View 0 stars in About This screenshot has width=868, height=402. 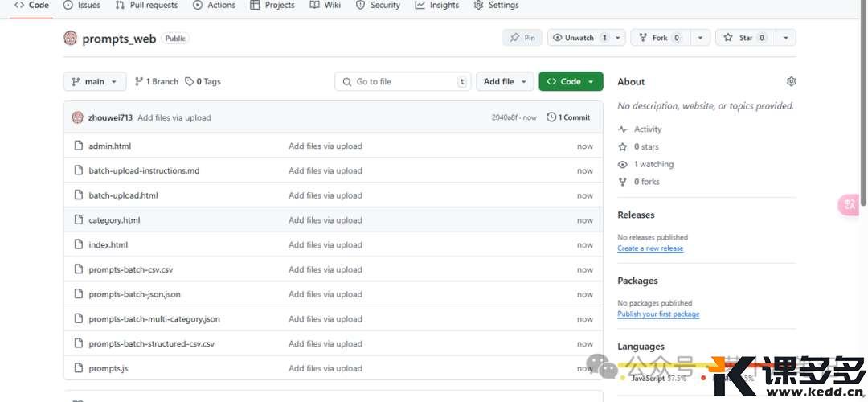(639, 147)
